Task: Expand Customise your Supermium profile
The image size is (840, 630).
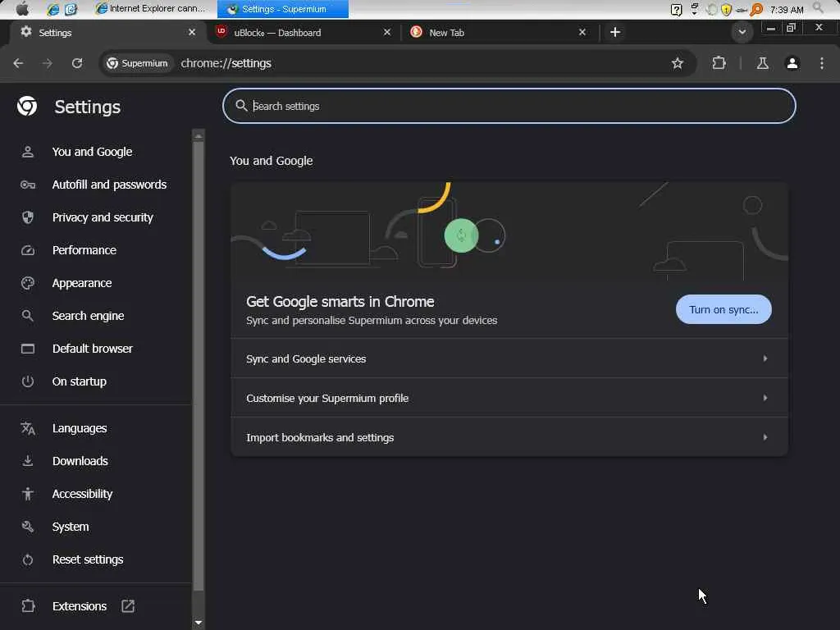Action: (509, 398)
